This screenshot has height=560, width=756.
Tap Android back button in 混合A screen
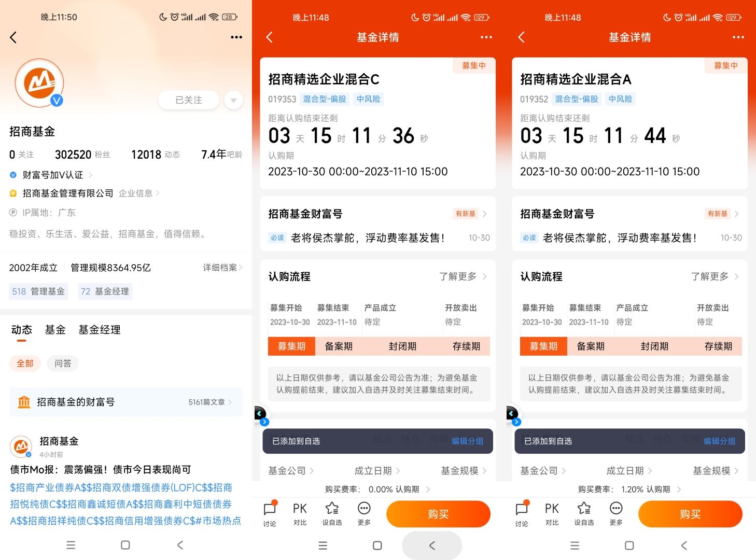(684, 545)
